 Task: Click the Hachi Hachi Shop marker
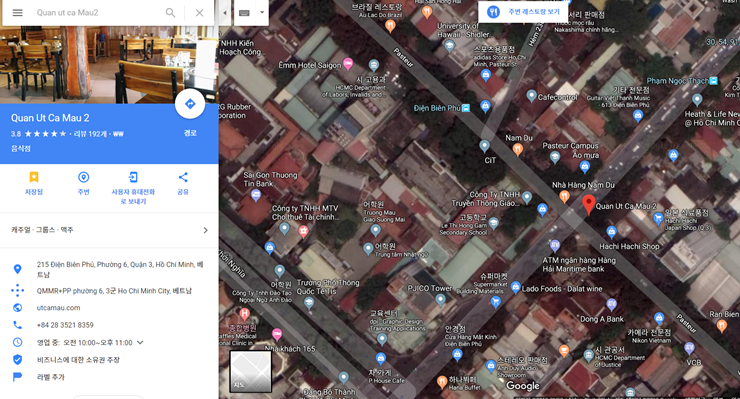coord(612,231)
